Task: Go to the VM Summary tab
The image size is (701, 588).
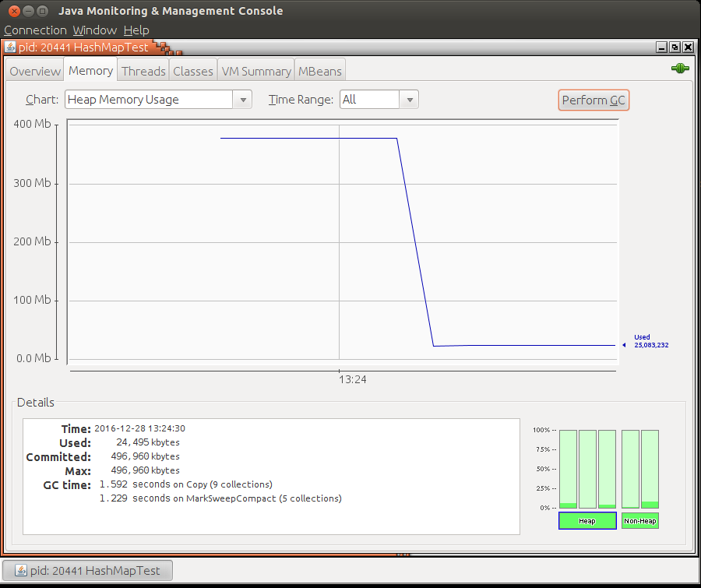Action: [255, 71]
